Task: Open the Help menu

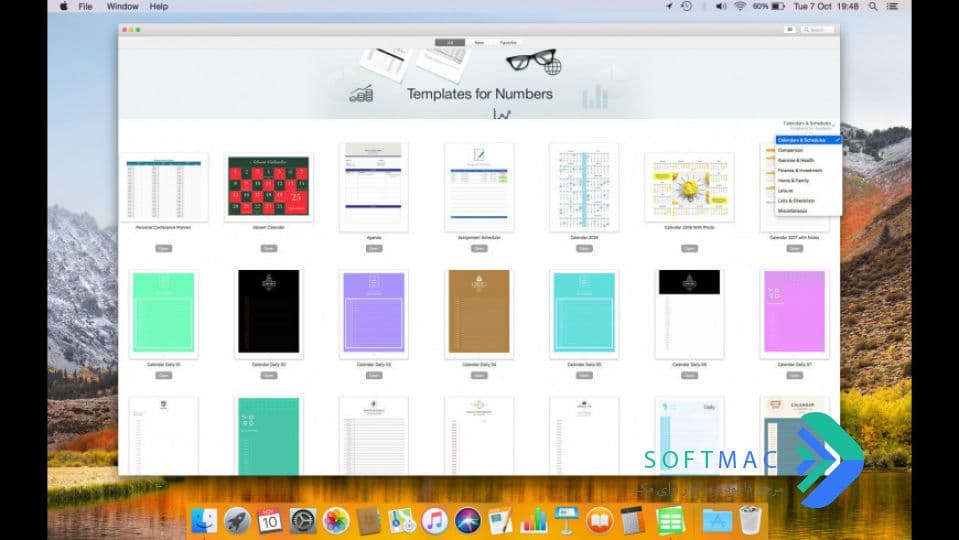Action: pyautogui.click(x=158, y=6)
